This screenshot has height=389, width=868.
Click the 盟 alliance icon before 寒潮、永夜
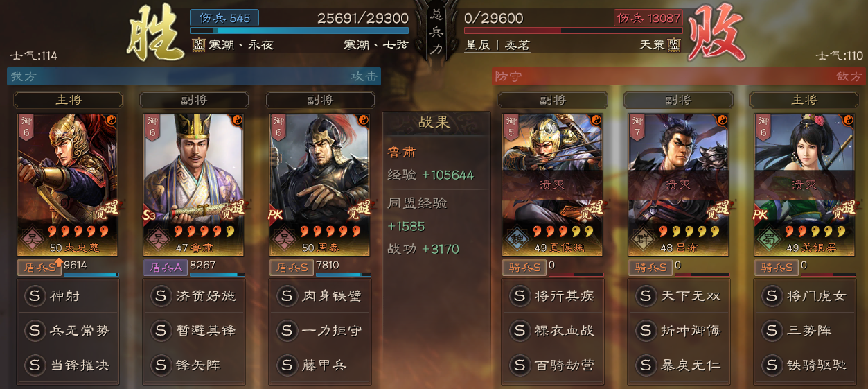click(x=197, y=45)
